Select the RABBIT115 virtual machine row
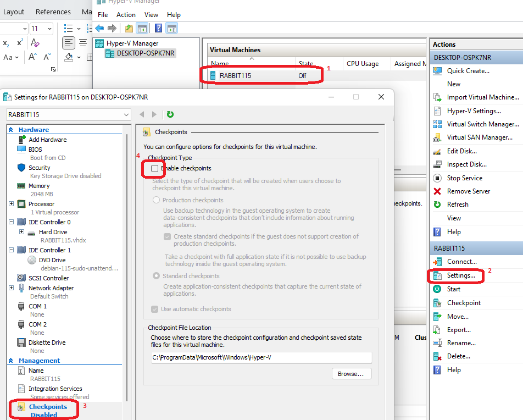Viewport: 523px width, 420px height. click(317, 76)
